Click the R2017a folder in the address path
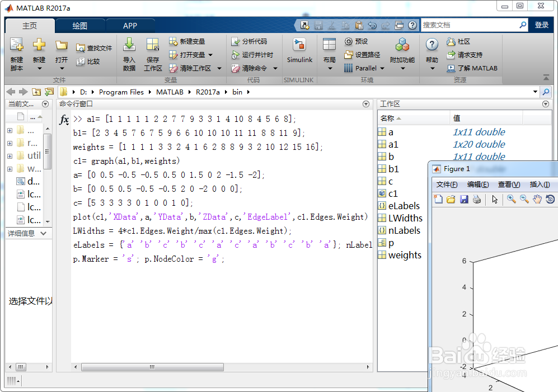Image resolution: width=558 pixels, height=392 pixels. pos(208,92)
